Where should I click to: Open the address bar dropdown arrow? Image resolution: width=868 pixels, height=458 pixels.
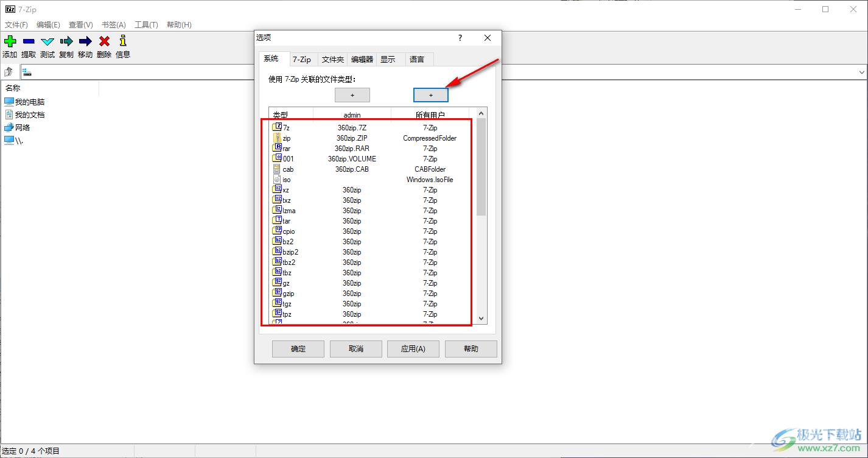pyautogui.click(x=862, y=72)
